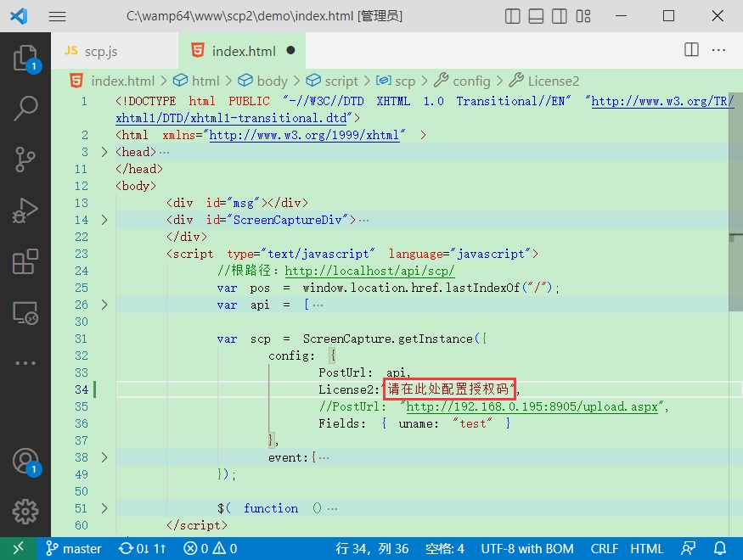743x560 pixels.
Task: Expand the folded head tag on line 3
Action: click(104, 152)
